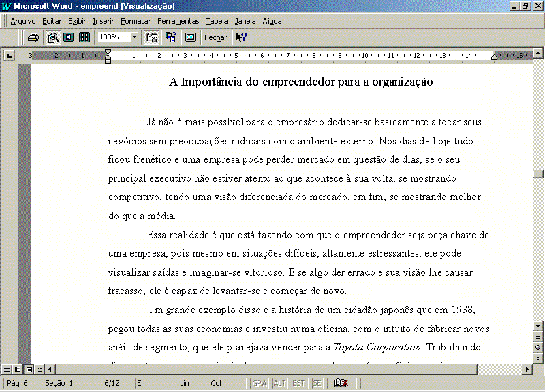Click the Word icon in title bar

(6, 6)
